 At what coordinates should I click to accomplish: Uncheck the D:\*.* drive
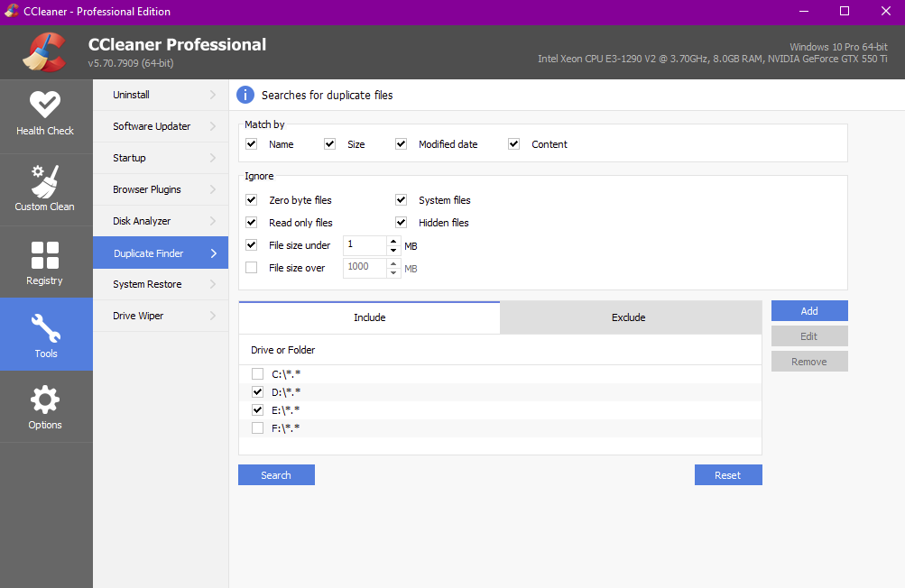(x=257, y=391)
